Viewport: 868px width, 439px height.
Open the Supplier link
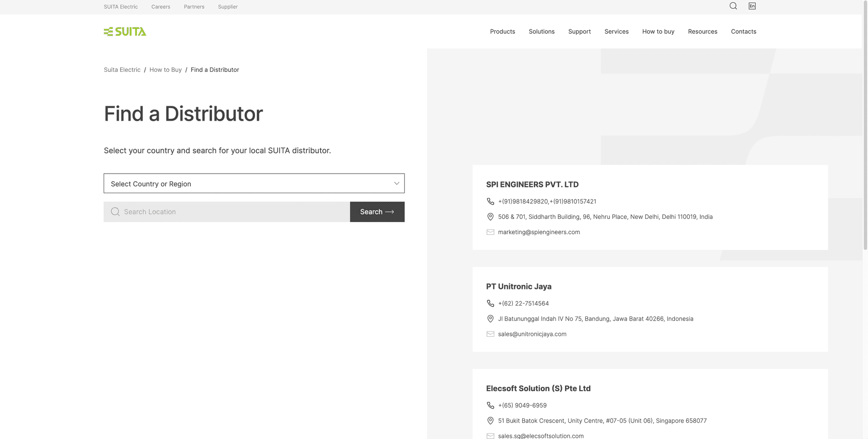(x=228, y=7)
